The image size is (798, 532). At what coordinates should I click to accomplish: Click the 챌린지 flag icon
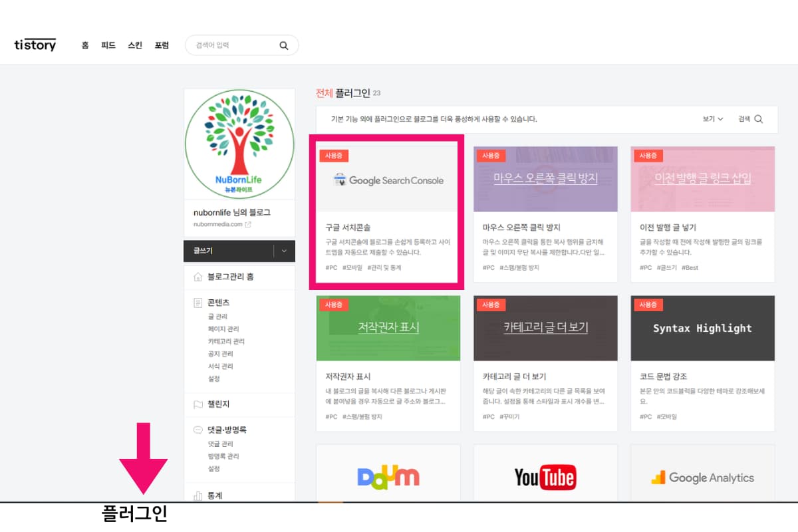point(197,404)
